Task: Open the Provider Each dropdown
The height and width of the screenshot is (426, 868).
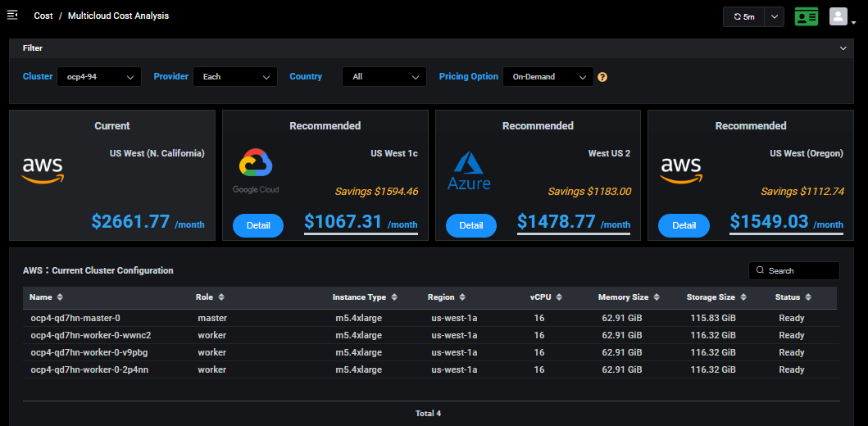Action: [235, 77]
